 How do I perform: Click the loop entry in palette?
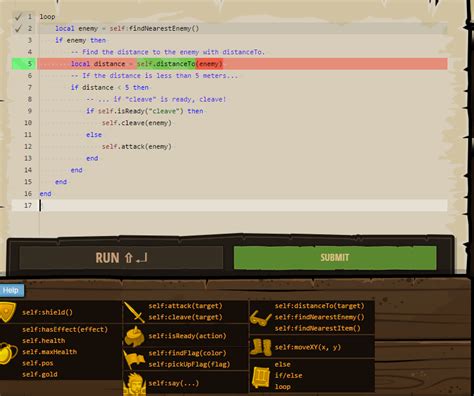click(x=283, y=387)
